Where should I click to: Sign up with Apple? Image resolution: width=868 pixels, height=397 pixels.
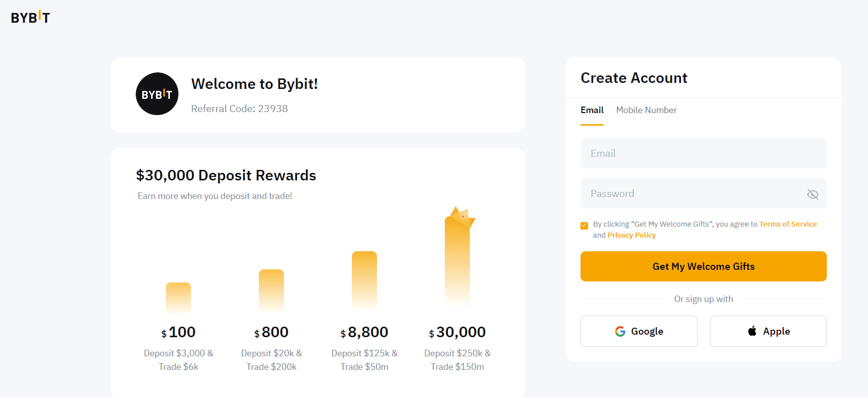[x=768, y=331]
